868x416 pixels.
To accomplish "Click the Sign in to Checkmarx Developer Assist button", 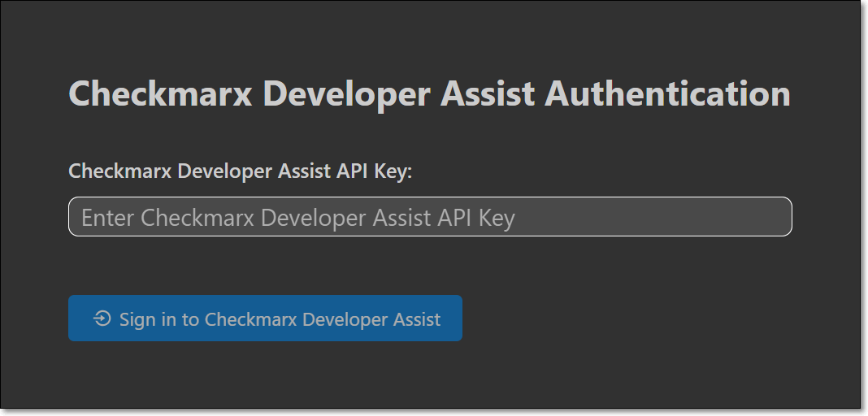I will tap(265, 318).
